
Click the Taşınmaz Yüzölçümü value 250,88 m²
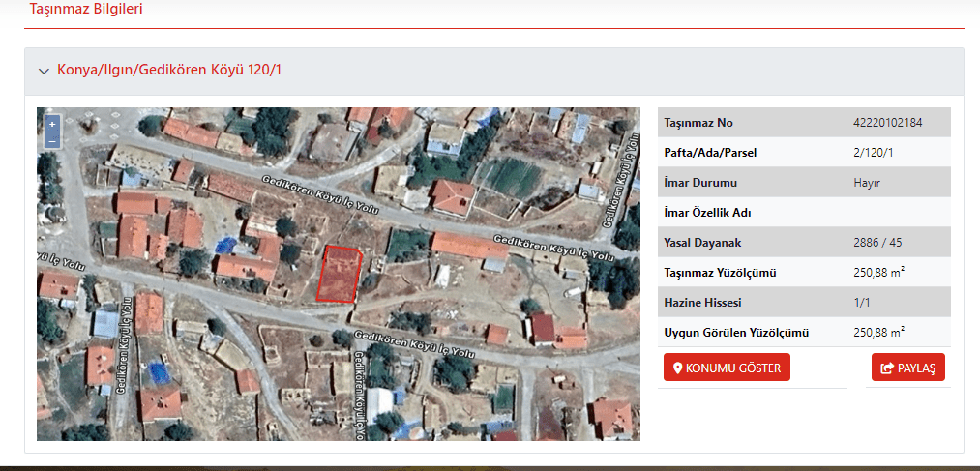[878, 273]
